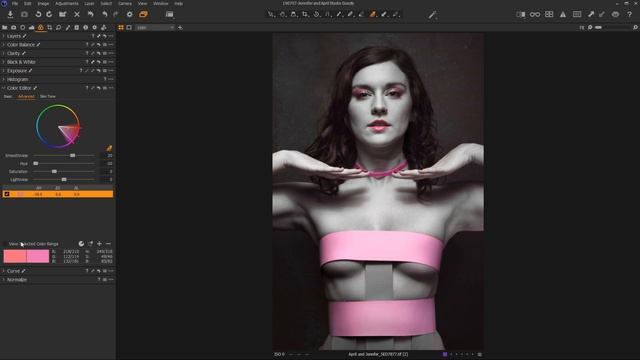Image resolution: width=640 pixels, height=360 pixels.
Task: Click the gear-shaped Auto Adjust icon
Action: pos(129,14)
